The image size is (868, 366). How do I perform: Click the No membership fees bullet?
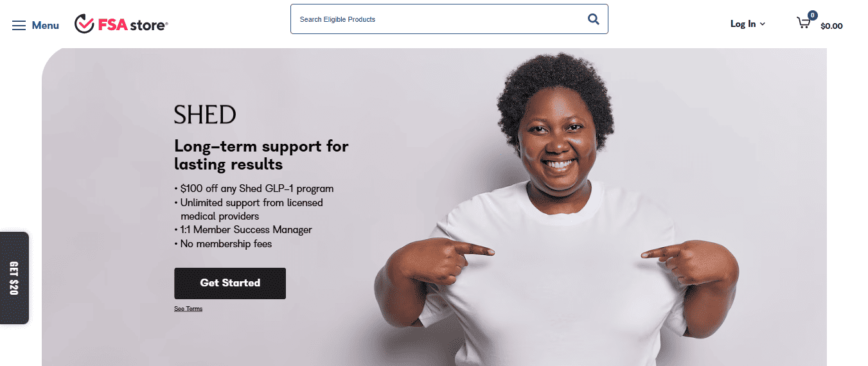223,244
